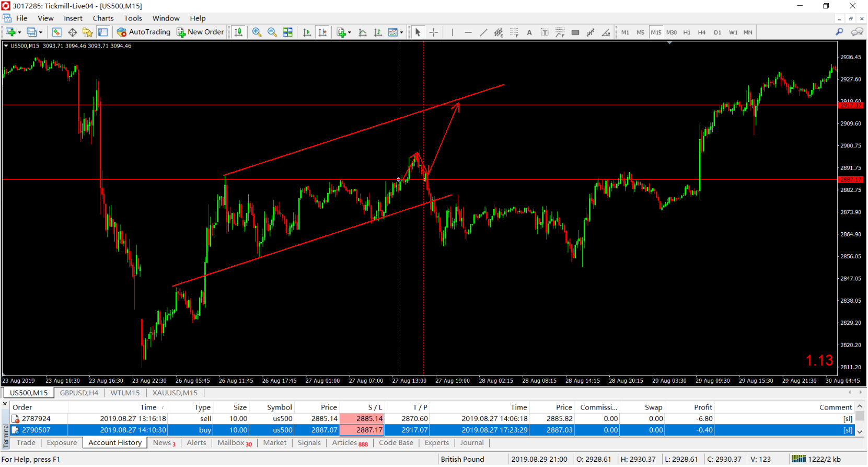868x467 pixels.
Task: Open the Insert menu
Action: [x=73, y=18]
